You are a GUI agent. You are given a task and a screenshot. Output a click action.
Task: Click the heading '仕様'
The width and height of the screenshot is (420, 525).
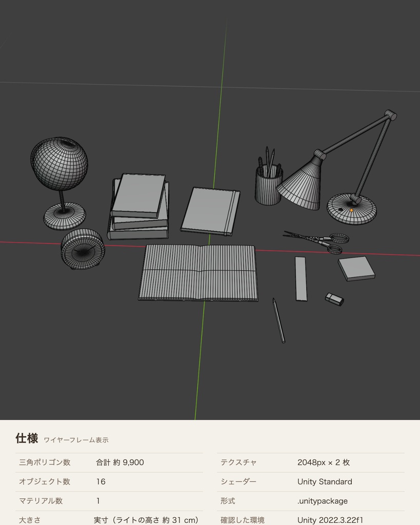point(27,438)
